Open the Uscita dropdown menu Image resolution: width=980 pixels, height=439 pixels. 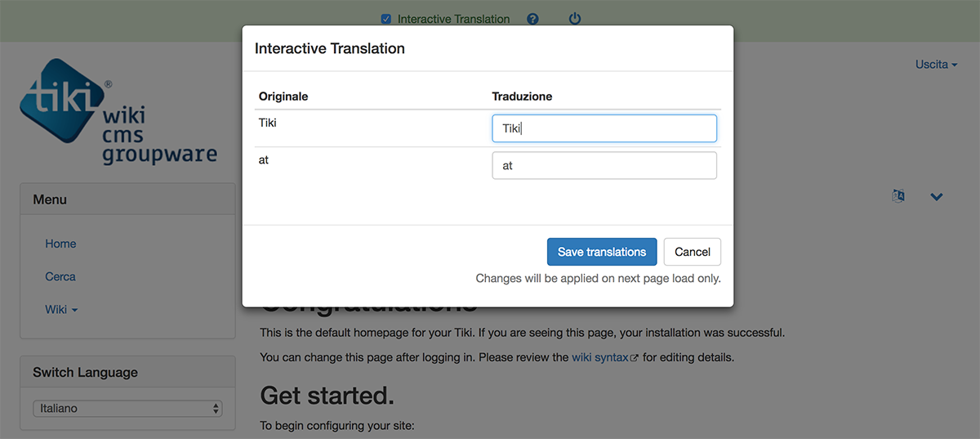(x=936, y=64)
